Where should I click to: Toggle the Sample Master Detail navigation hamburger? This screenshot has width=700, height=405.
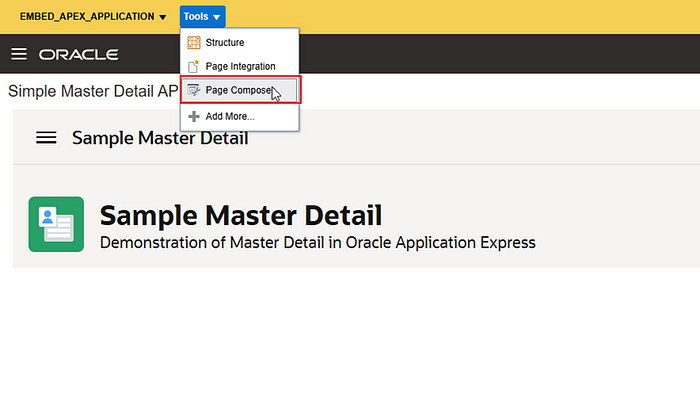pos(46,138)
